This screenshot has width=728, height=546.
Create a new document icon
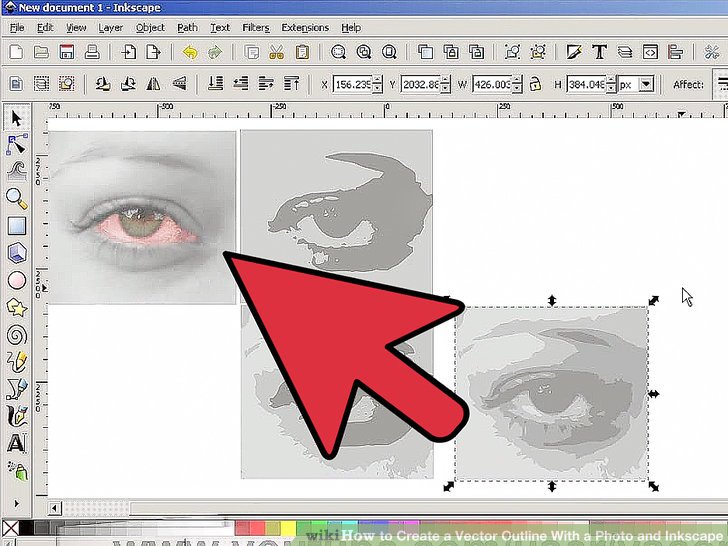click(16, 52)
